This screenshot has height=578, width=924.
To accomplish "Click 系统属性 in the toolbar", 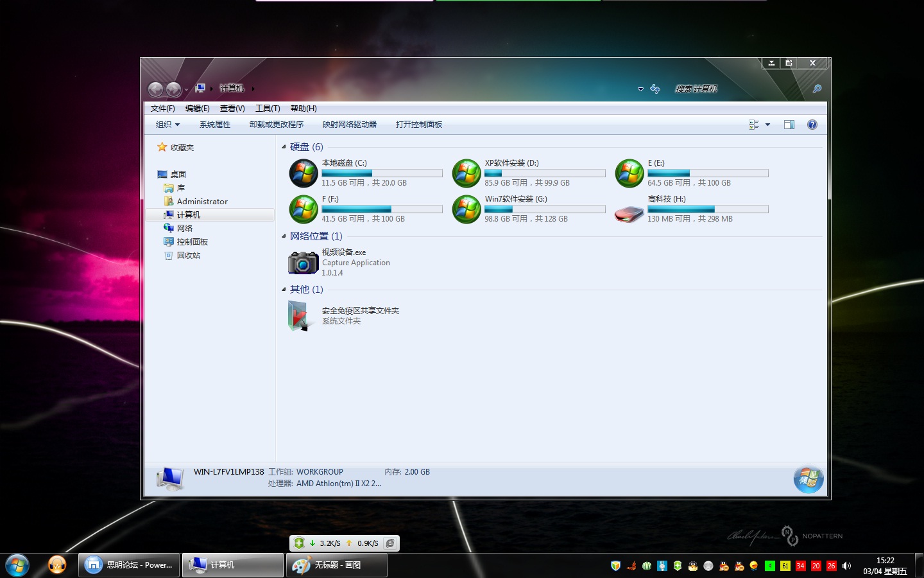I will (x=215, y=125).
